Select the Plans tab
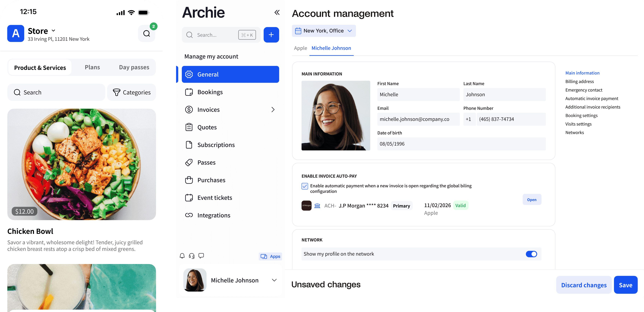 point(92,67)
